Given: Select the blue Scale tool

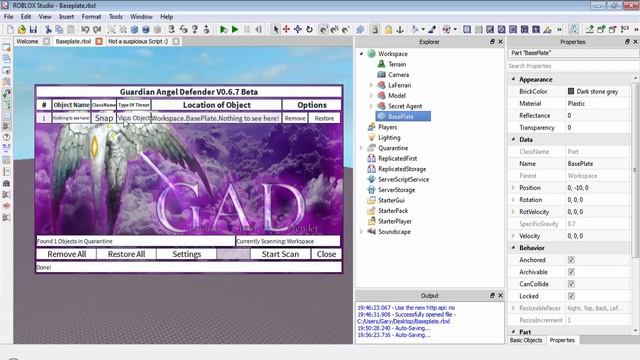Looking at the screenshot, I should click(x=298, y=29).
